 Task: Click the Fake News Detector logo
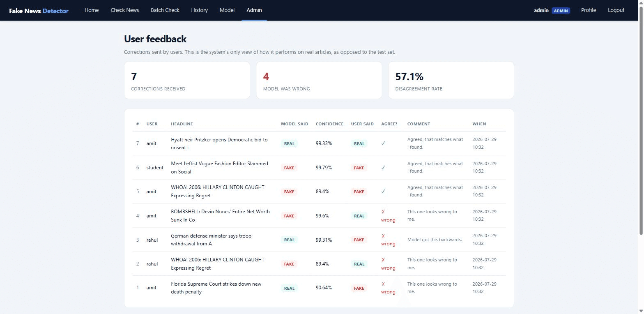(x=39, y=11)
